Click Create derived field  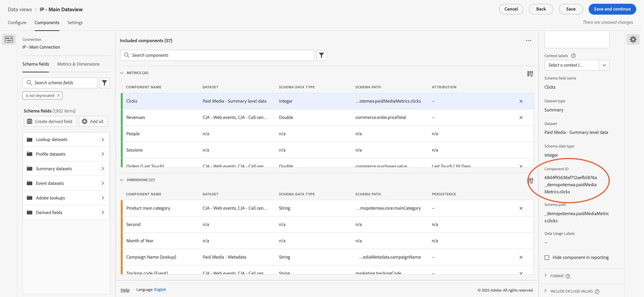[x=50, y=122]
